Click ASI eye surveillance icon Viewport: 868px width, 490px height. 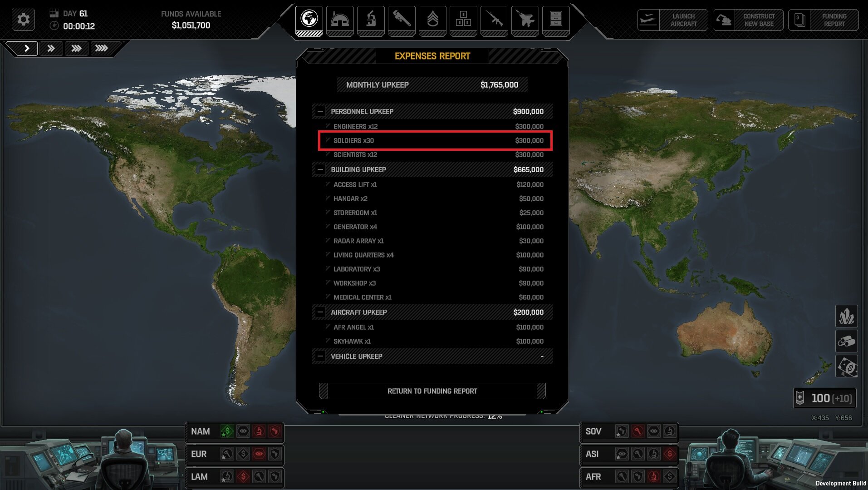click(x=622, y=454)
